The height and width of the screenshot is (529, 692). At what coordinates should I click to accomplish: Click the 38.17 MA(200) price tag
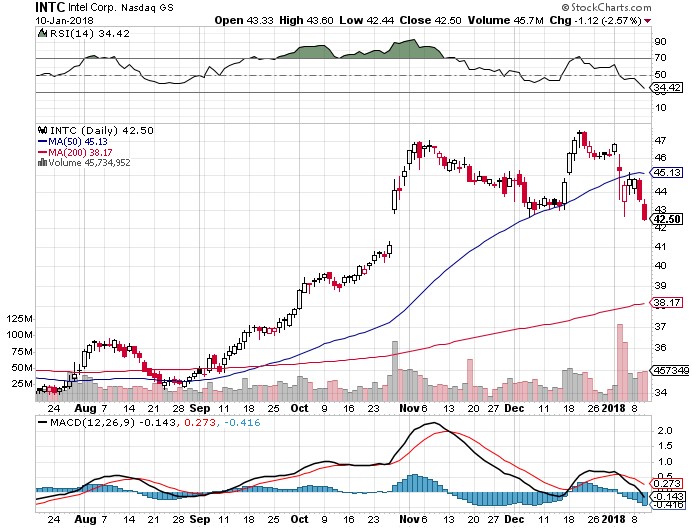666,303
